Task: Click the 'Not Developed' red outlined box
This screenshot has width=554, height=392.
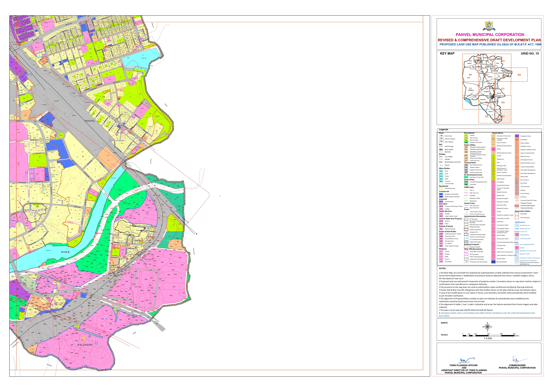Action: (517, 218)
